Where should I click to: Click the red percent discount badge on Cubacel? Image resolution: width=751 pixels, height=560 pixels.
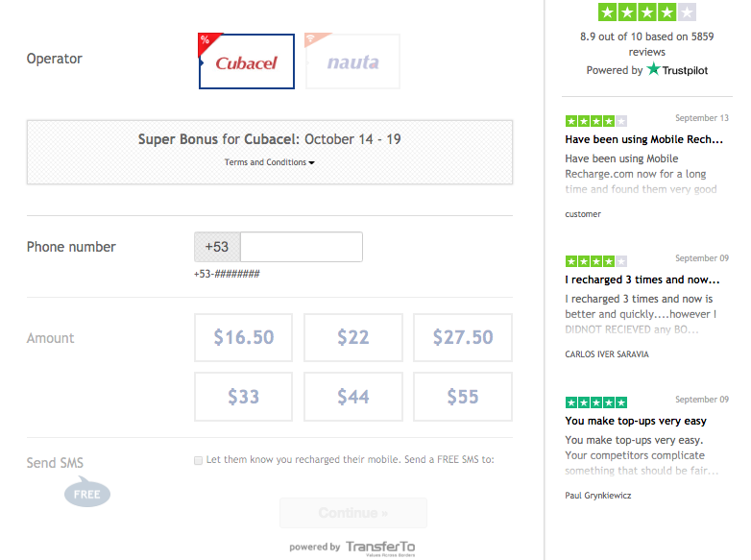click(206, 41)
